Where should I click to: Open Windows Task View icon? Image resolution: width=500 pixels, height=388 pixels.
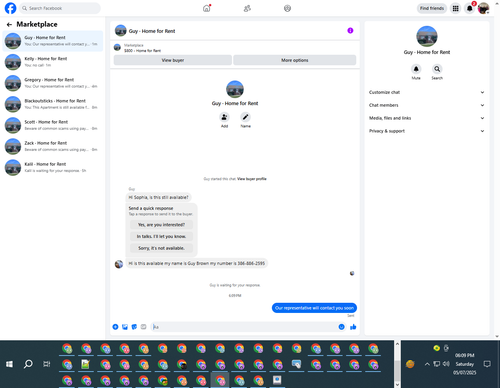[x=47, y=364]
